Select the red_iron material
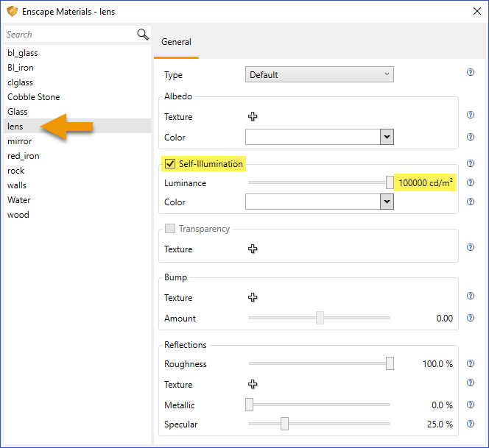The width and height of the screenshot is (489, 448). [77, 156]
